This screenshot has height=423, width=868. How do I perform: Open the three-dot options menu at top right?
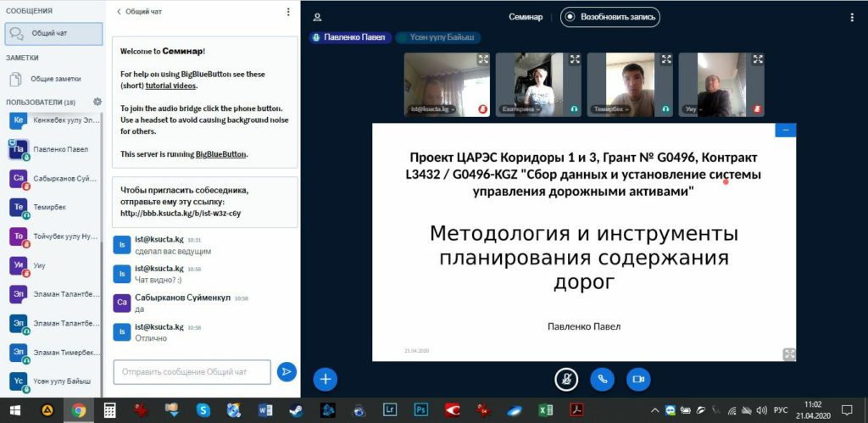click(x=850, y=17)
